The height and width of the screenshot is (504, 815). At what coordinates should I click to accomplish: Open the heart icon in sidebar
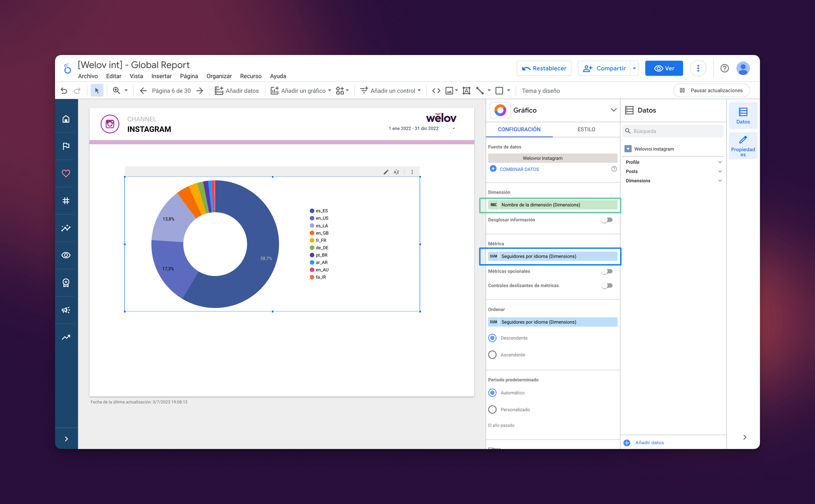(x=66, y=174)
